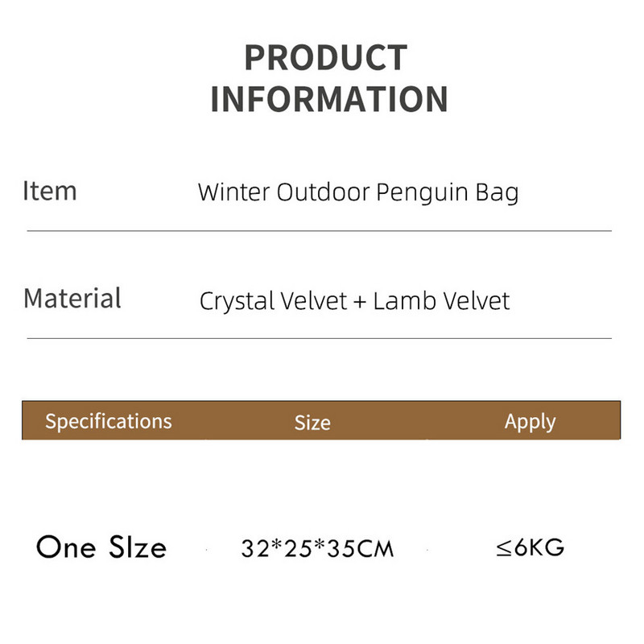Select the Material row label

click(x=72, y=298)
